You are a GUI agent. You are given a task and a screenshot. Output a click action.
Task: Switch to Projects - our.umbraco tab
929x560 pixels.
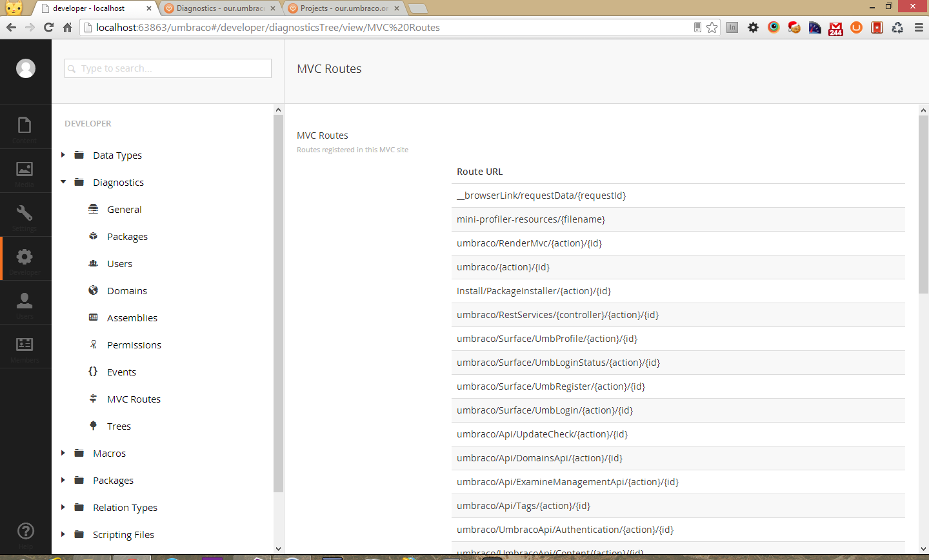coord(344,8)
